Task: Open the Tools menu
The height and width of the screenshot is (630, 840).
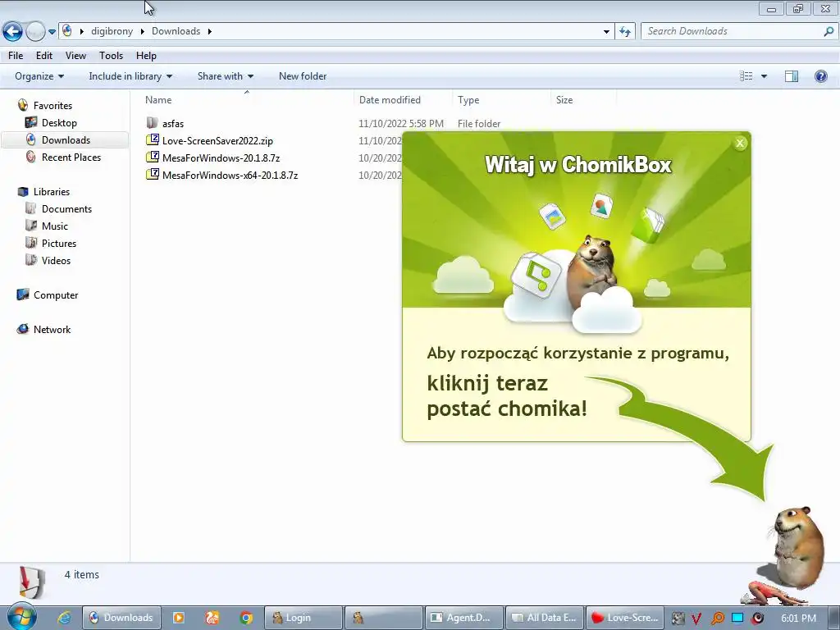Action: (111, 56)
